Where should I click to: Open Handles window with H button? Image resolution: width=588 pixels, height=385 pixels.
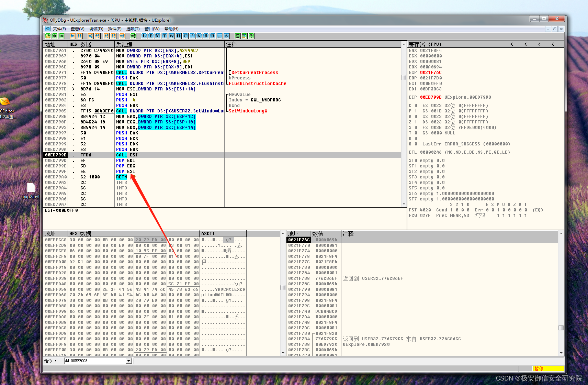coord(179,36)
